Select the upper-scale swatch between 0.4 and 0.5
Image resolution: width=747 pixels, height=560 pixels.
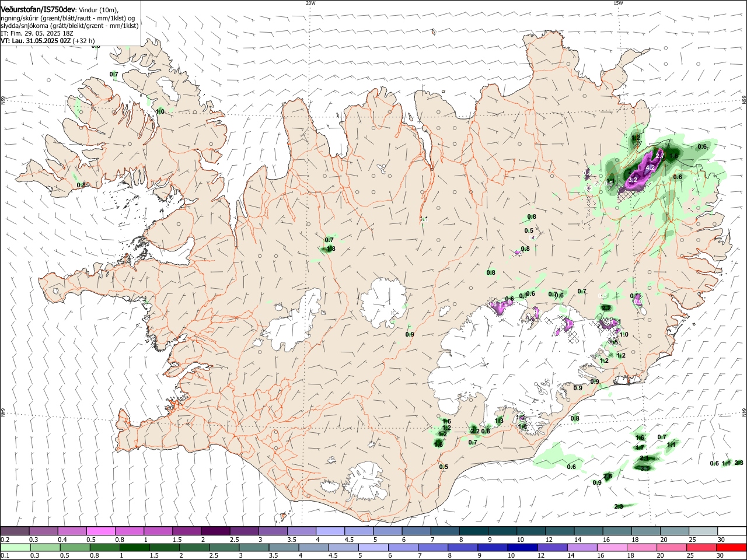click(x=72, y=531)
